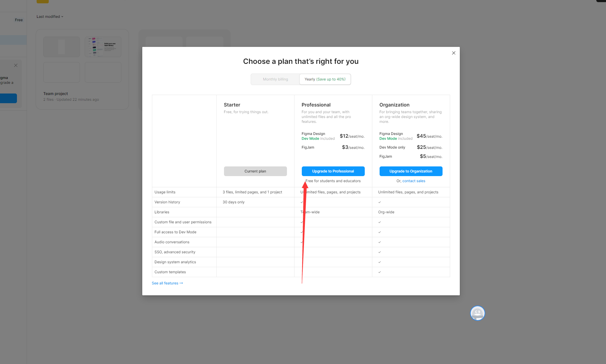Click Dev Mode included under Organization
The image size is (606, 364).
(396, 139)
